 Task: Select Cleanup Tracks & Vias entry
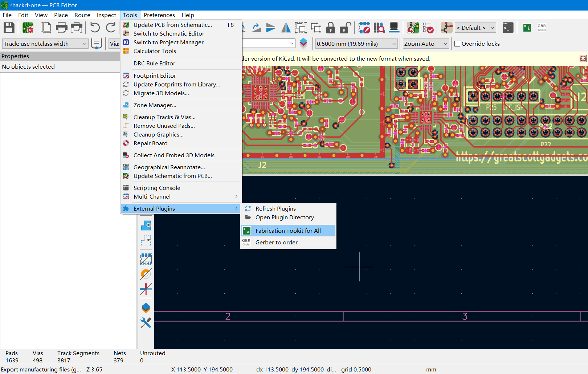181,117
